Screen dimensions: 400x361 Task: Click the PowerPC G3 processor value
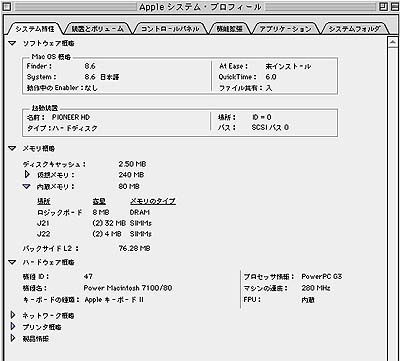pos(322,276)
